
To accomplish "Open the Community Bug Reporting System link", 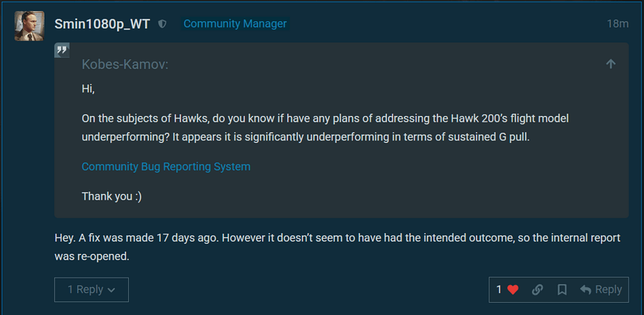I will click(x=166, y=167).
